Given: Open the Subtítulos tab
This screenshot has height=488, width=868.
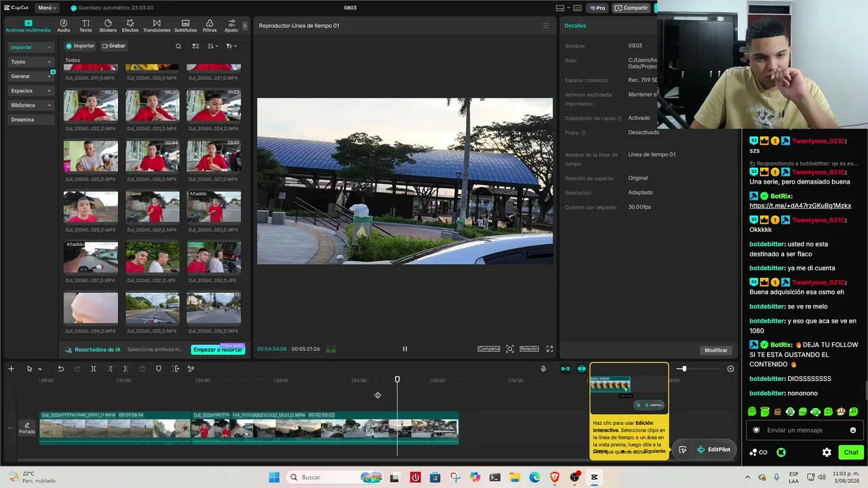Looking at the screenshot, I should [x=186, y=26].
